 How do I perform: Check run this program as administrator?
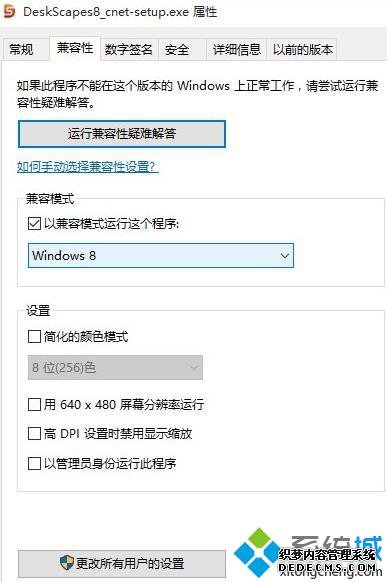pyautogui.click(x=34, y=463)
